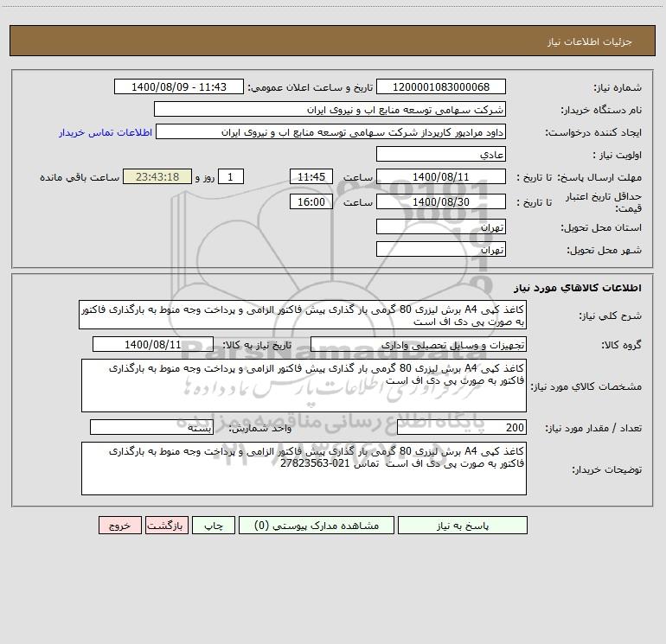The width and height of the screenshot is (666, 644).
Task: Click response deadline date 1400/08/11
Action: click(x=441, y=176)
